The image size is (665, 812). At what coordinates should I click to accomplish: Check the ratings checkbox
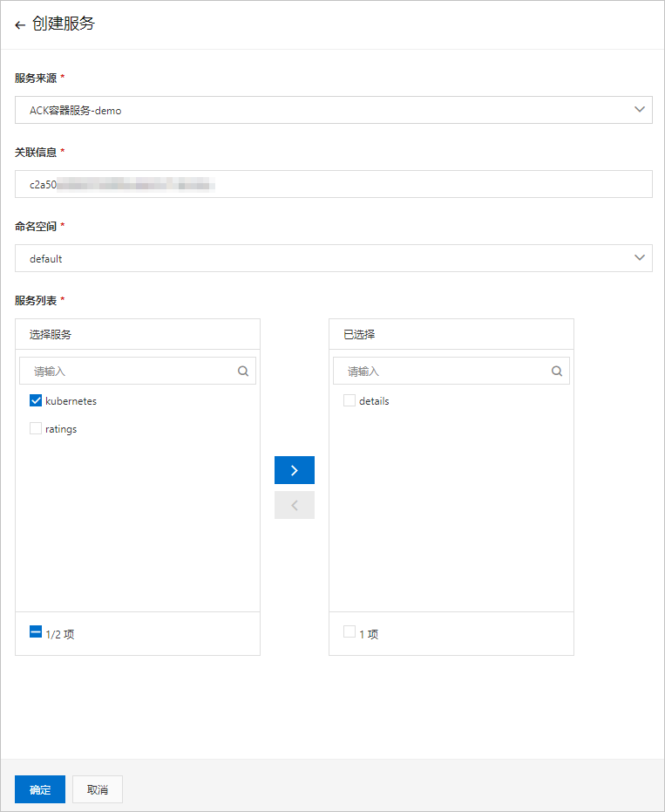[x=36, y=428]
